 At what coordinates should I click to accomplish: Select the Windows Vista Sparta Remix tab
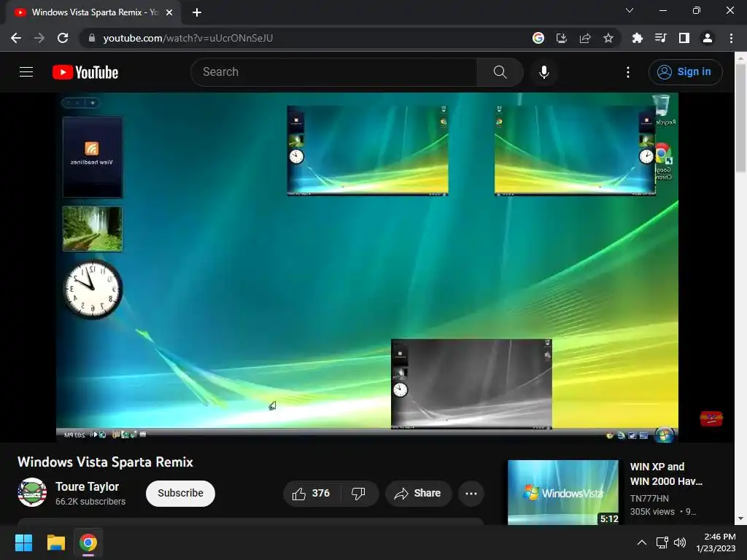93,12
